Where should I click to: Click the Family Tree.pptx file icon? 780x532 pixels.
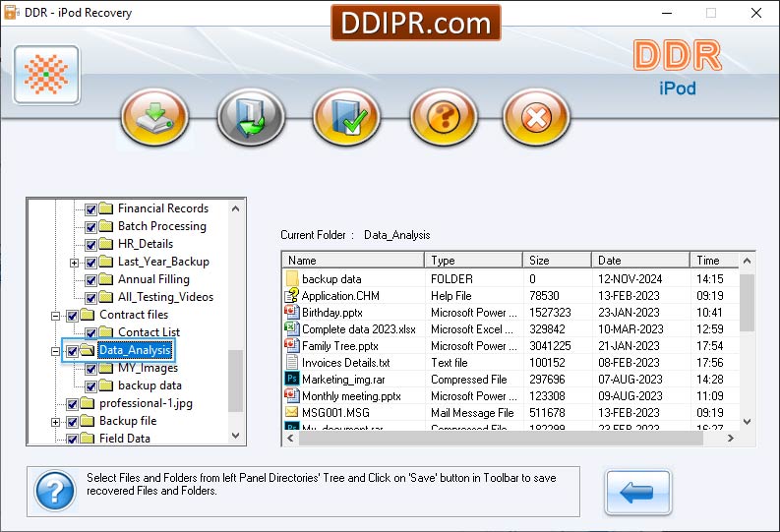tap(291, 345)
